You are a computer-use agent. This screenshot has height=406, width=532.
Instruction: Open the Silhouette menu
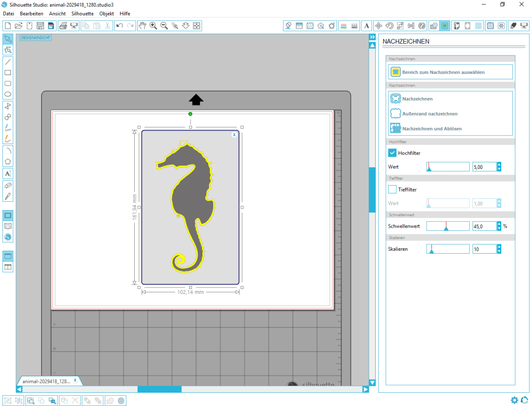(x=82, y=13)
